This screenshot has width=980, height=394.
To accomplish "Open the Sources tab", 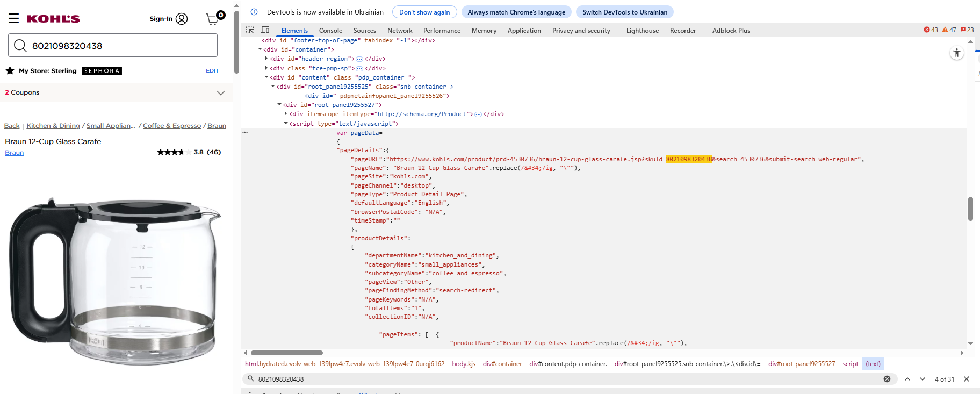I will pyautogui.click(x=365, y=31).
